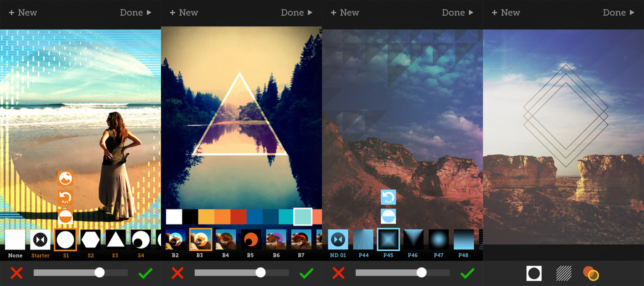
Task: Select the B5 blend thumbnail
Action: pyautogui.click(x=251, y=240)
